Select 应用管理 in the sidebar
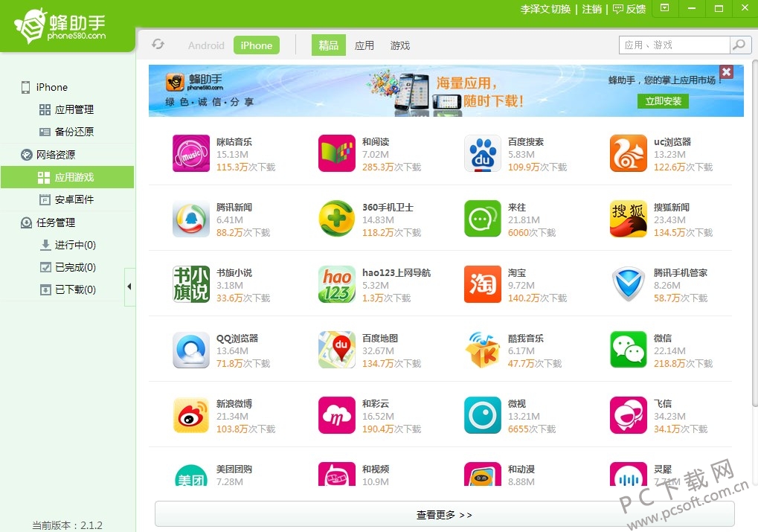Screen dimensions: 758x532 coord(67,109)
